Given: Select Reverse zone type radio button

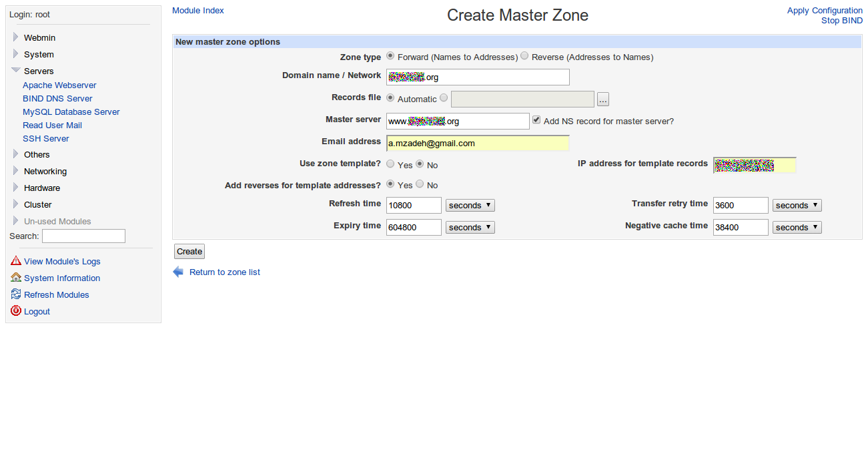Looking at the screenshot, I should tap(524, 56).
